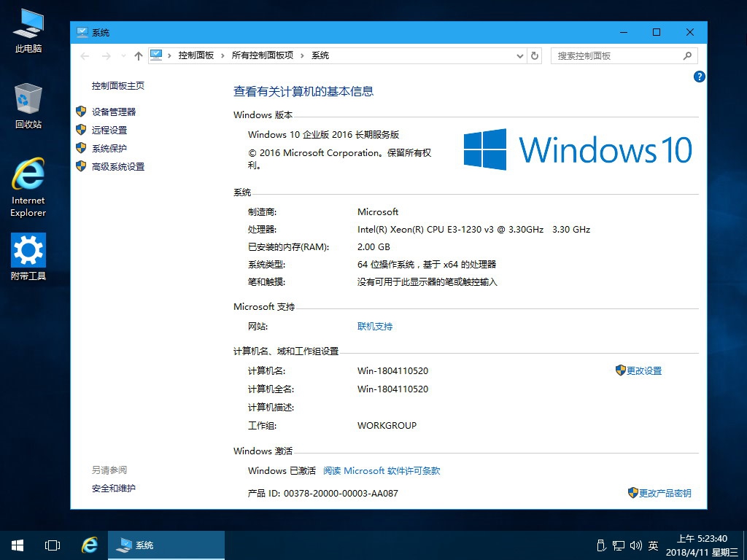Viewport: 747px width, 560px height.
Task: Click the shield icon beside 设备管理器
Action: (x=81, y=112)
